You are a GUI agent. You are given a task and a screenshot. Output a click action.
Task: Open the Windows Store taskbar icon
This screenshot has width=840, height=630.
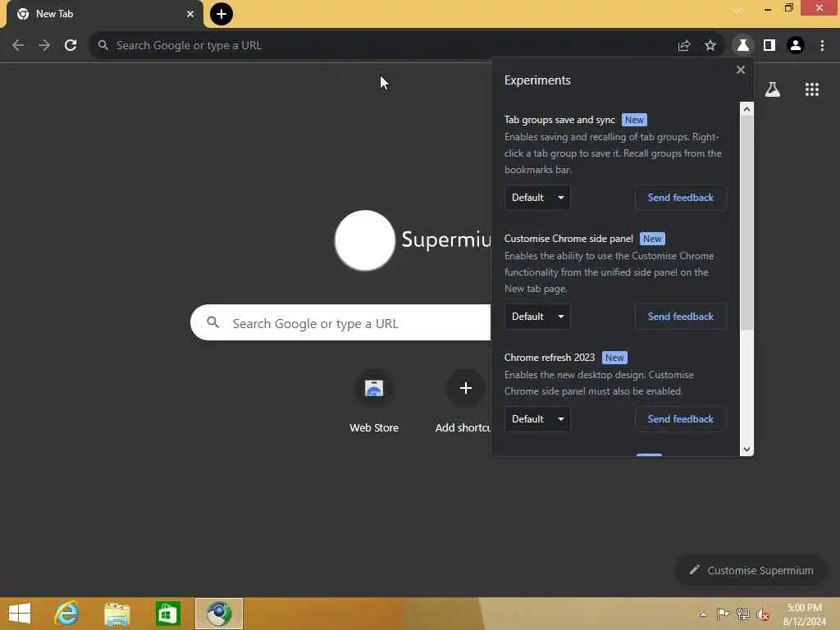(167, 614)
